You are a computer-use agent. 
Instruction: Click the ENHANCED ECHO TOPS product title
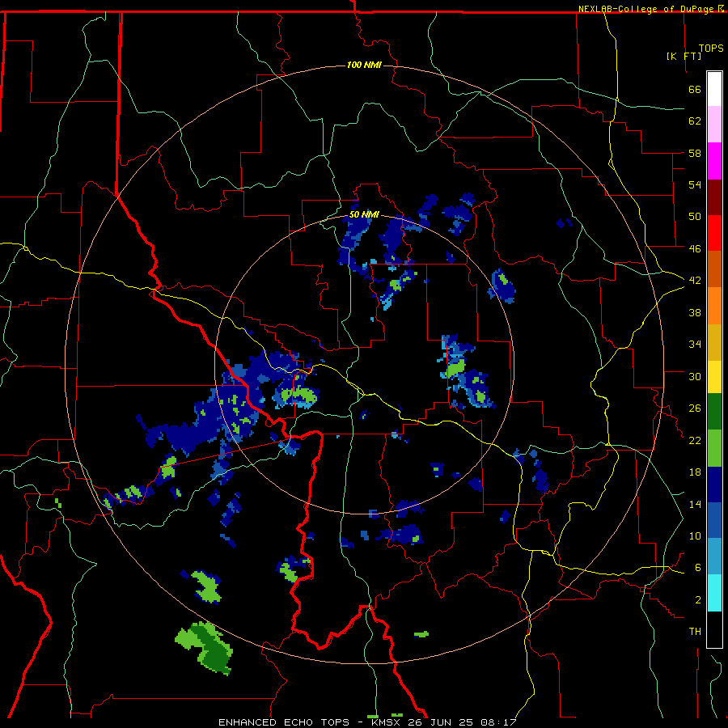pyautogui.click(x=284, y=722)
